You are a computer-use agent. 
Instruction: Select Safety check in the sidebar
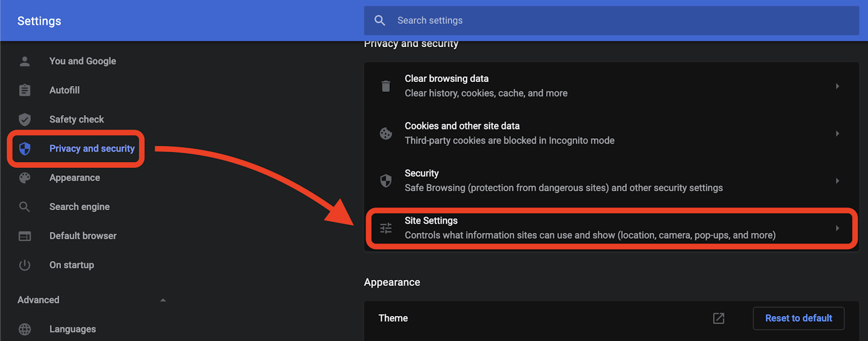(x=76, y=119)
